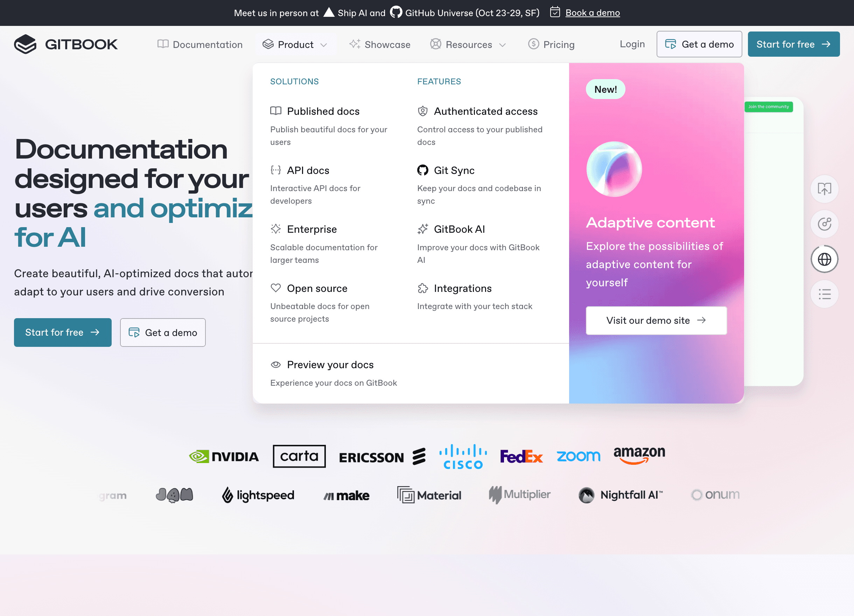This screenshot has height=616, width=854.
Task: Click the circular refresh icon in right sidebar
Action: click(x=824, y=224)
